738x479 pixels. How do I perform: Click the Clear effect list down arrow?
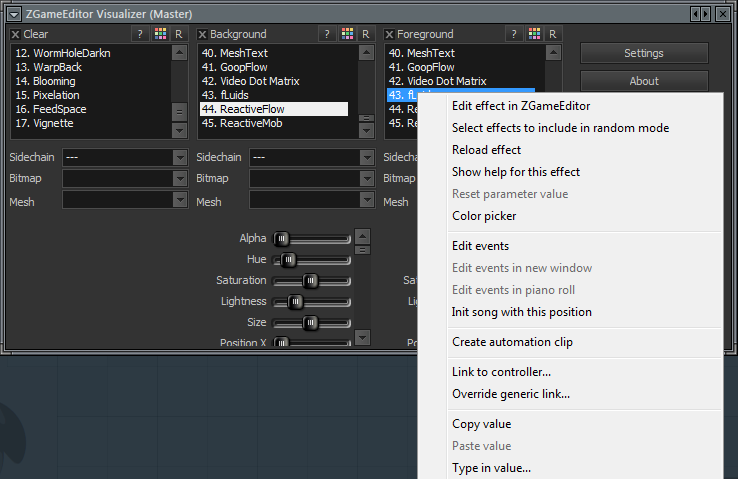click(x=179, y=130)
